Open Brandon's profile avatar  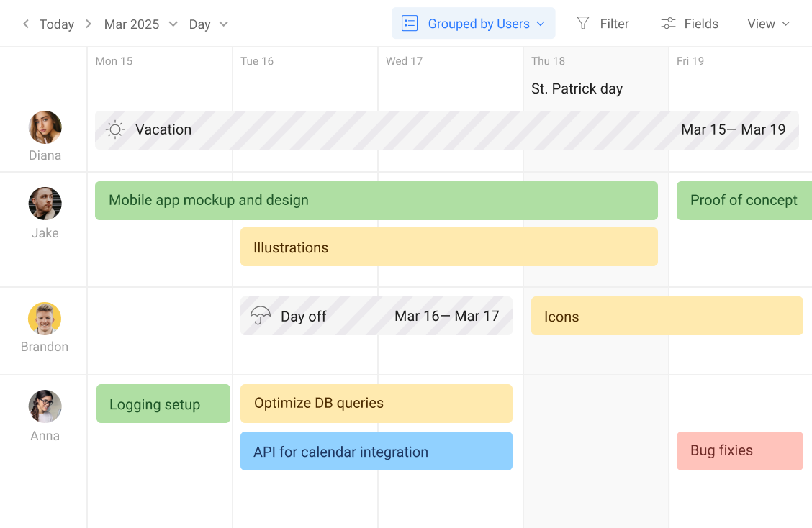[x=45, y=319]
